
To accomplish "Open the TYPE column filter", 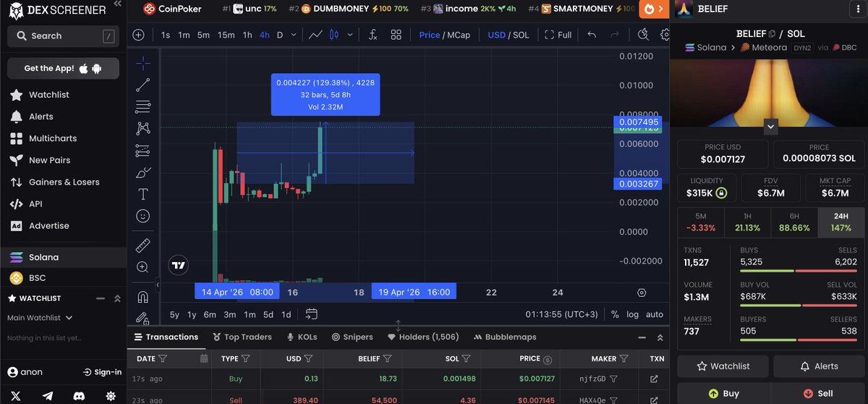I will pyautogui.click(x=246, y=358).
